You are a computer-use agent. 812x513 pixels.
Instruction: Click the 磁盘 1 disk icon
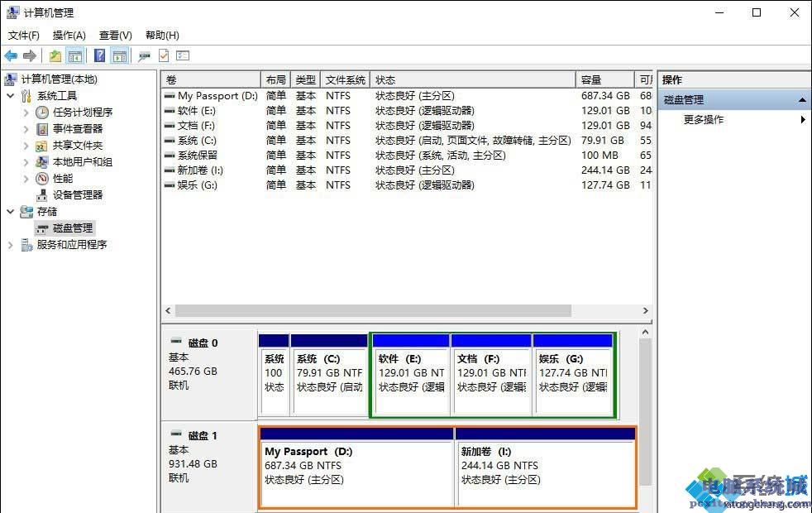tap(177, 434)
